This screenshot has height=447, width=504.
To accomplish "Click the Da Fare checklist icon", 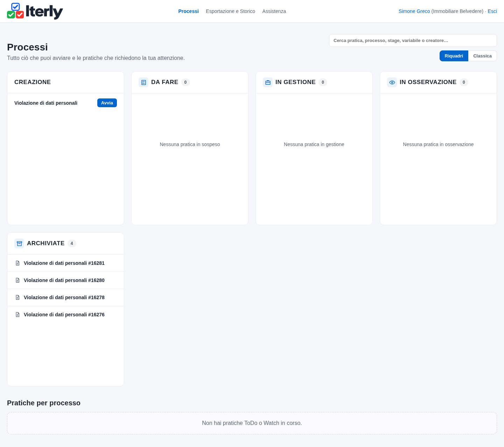I will [x=143, y=82].
